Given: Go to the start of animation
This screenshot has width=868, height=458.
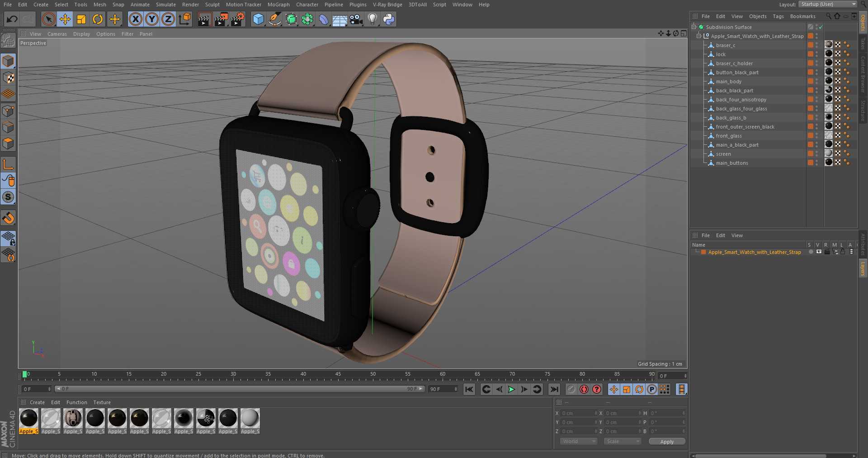Looking at the screenshot, I should (x=469, y=389).
